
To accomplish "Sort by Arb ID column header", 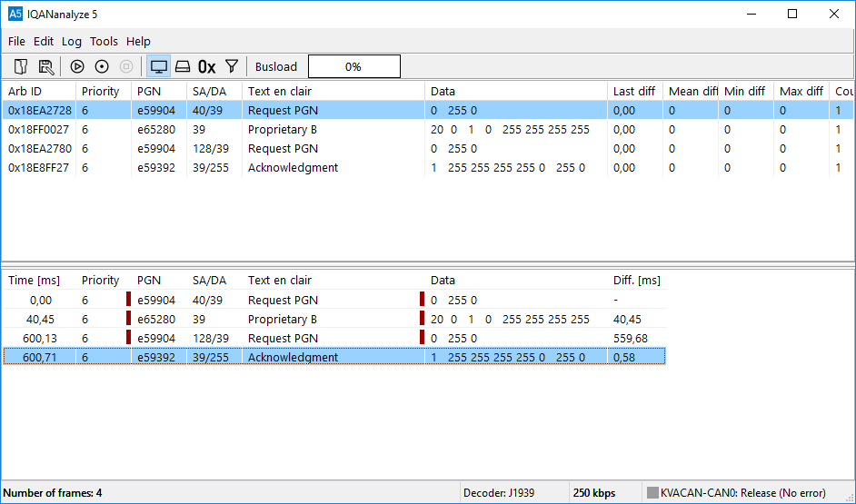I will click(x=25, y=91).
